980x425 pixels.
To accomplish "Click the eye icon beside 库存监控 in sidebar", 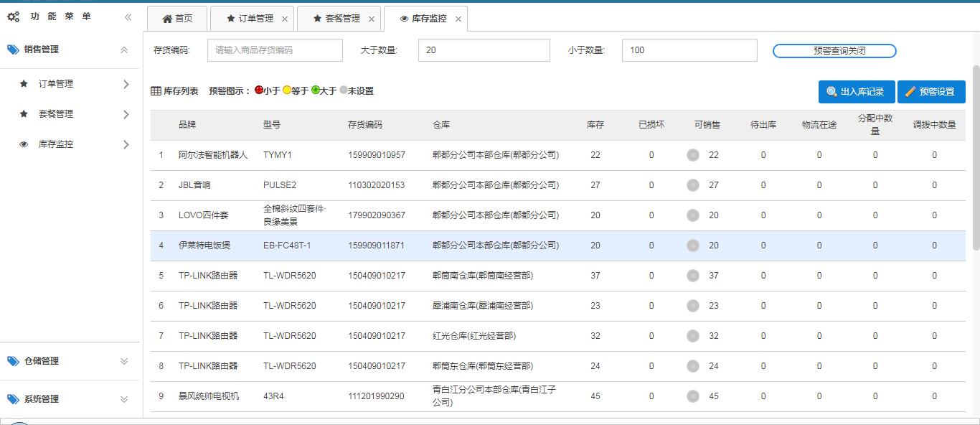I will tap(24, 144).
